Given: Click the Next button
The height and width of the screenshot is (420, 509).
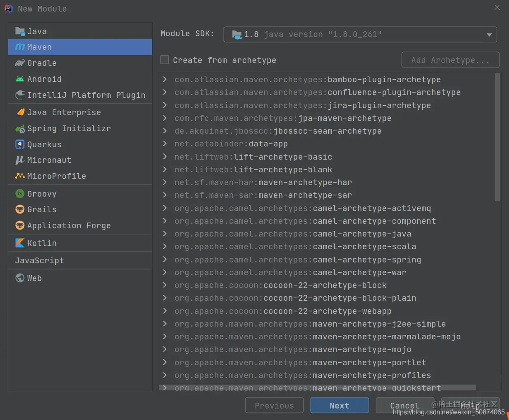Looking at the screenshot, I should 339,406.
